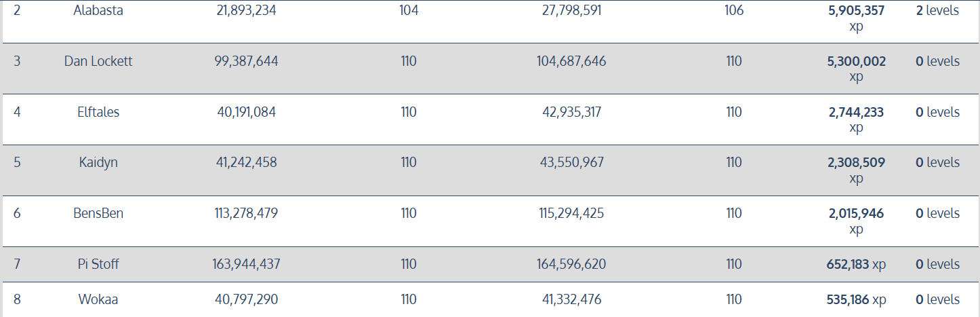Click the 115,294,425 XP value
Image resolution: width=980 pixels, height=317 pixels.
tap(573, 213)
